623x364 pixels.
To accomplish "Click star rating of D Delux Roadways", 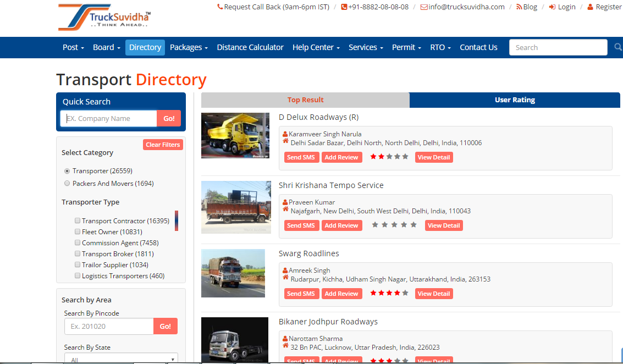I will [389, 157].
